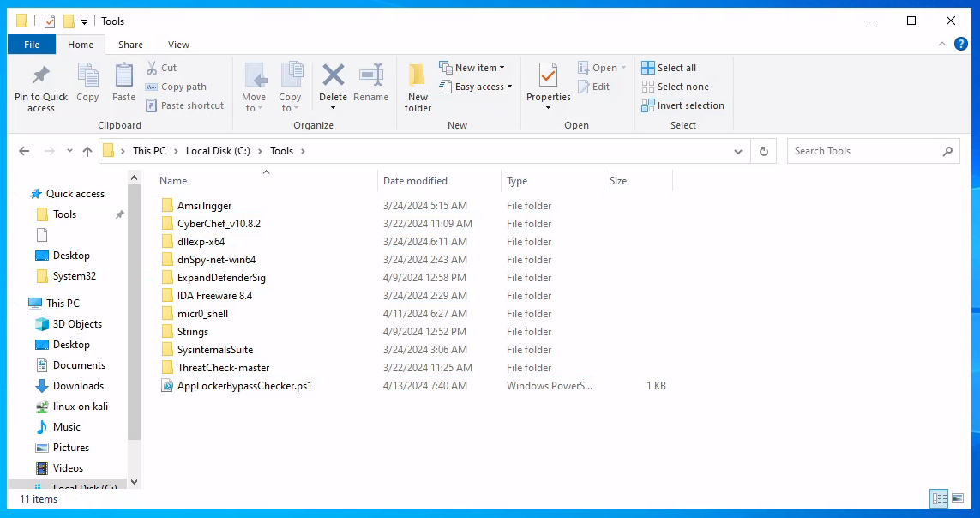Open Downloads in navigation pane
Image resolution: width=980 pixels, height=518 pixels.
click(x=78, y=386)
